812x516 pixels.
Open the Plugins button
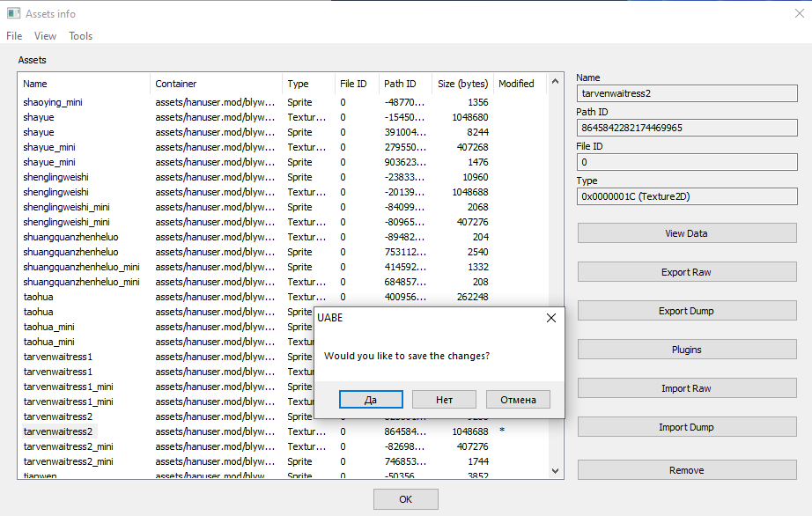pos(687,350)
